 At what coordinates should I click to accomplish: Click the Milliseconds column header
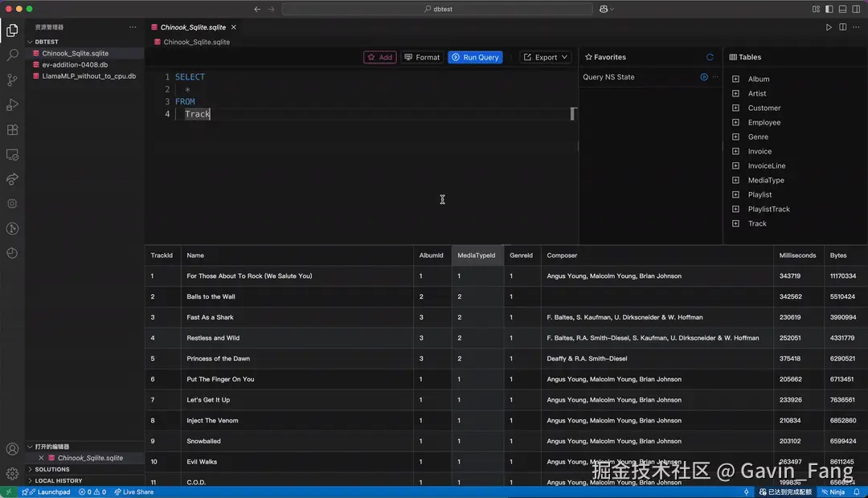click(x=797, y=255)
